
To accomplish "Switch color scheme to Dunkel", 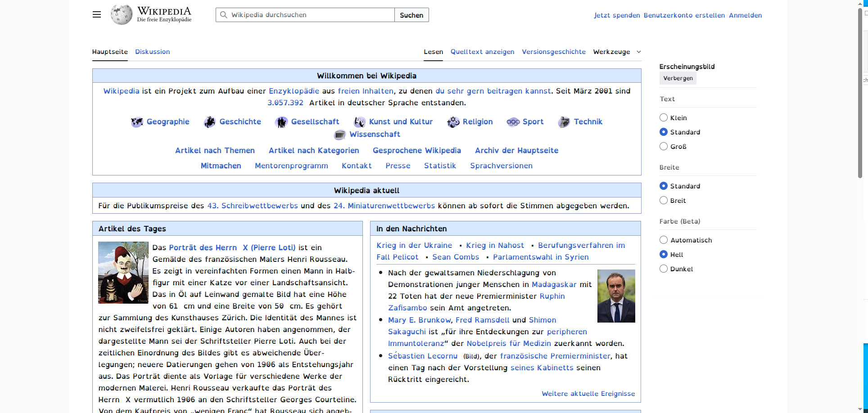I will click(x=663, y=269).
